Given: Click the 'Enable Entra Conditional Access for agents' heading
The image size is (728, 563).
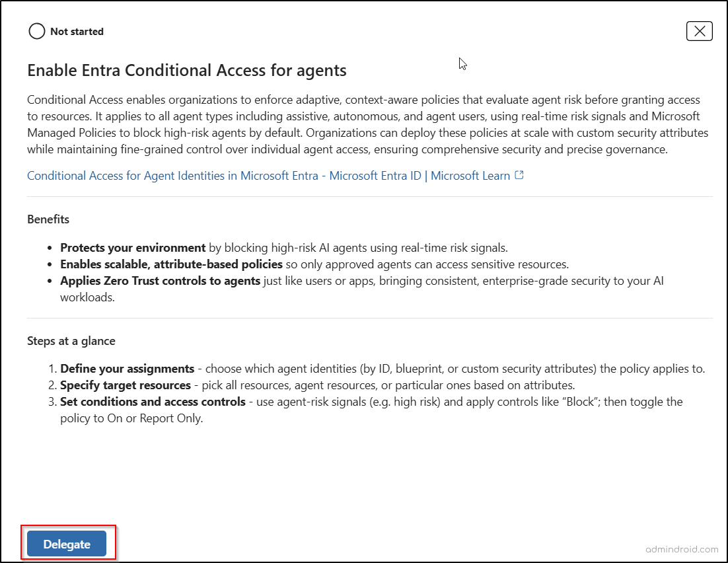Looking at the screenshot, I should (186, 70).
